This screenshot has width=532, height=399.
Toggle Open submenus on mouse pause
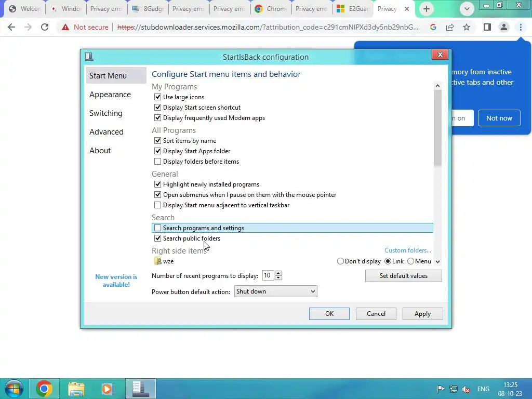[x=157, y=195]
